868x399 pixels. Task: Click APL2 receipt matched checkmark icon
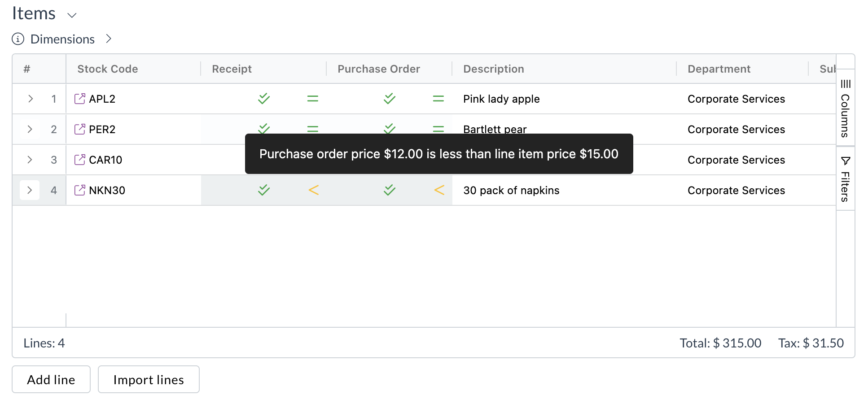point(264,98)
